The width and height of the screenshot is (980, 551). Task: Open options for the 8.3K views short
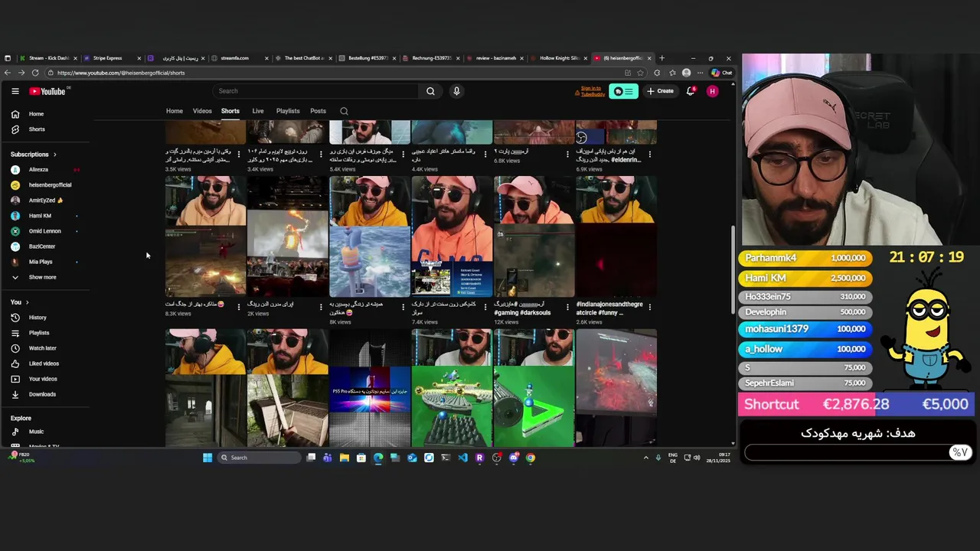click(x=239, y=308)
